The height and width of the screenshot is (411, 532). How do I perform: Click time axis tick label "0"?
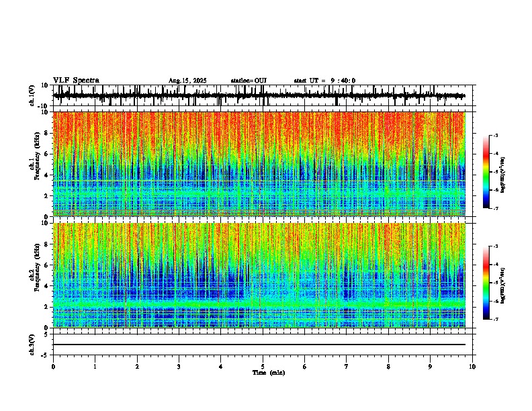pyautogui.click(x=53, y=367)
